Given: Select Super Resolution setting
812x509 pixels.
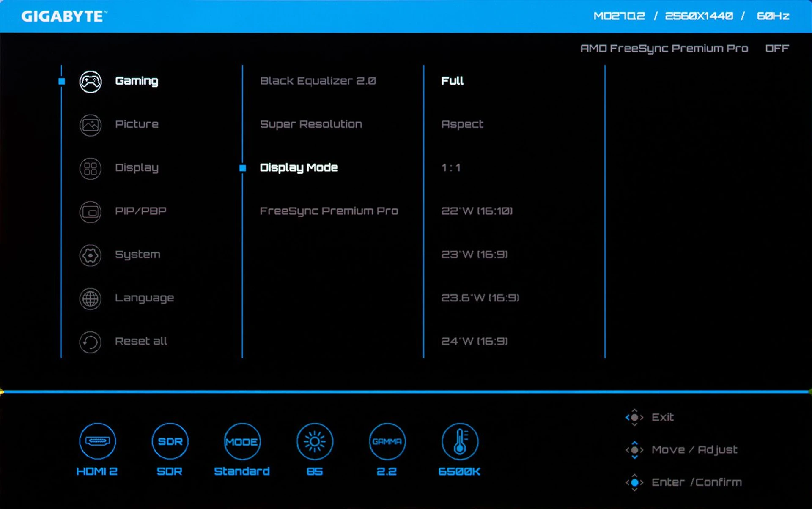Looking at the screenshot, I should coord(311,124).
